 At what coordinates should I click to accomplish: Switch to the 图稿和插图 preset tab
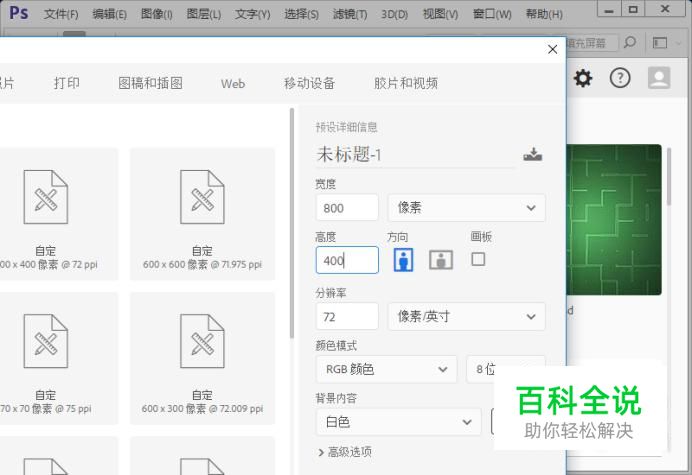point(150,83)
